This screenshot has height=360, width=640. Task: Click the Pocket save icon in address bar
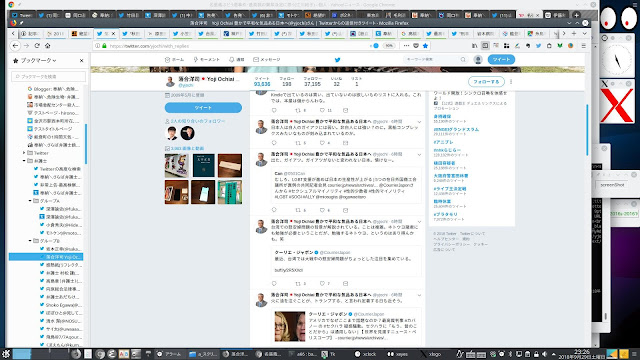click(x=416, y=46)
